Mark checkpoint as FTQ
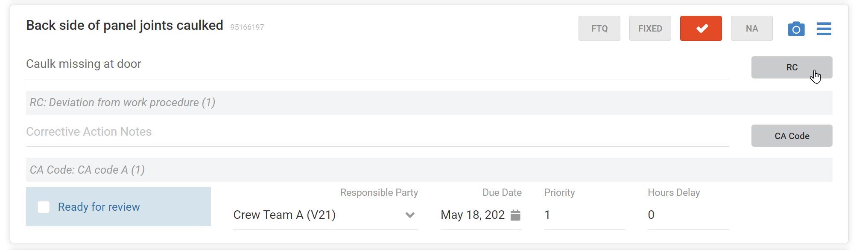 tap(599, 29)
